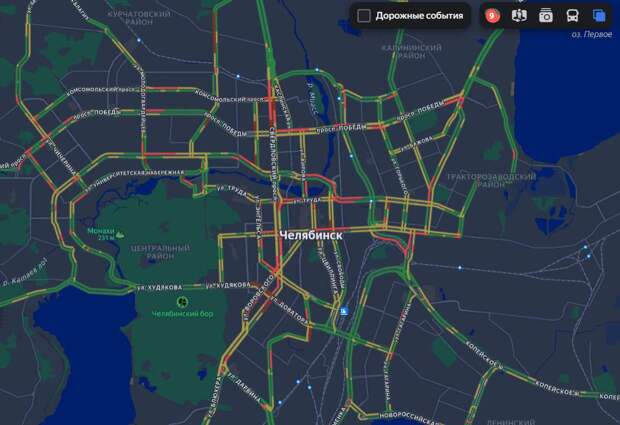Image resolution: width=620 pixels, height=425 pixels.
Task: Click the Челябинск city label
Action: coord(311,235)
